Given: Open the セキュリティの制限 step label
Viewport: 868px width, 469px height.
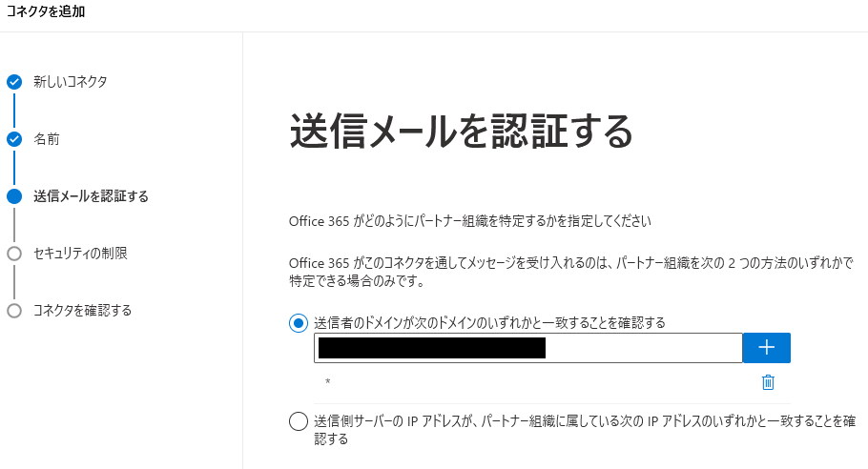Looking at the screenshot, I should coord(80,254).
